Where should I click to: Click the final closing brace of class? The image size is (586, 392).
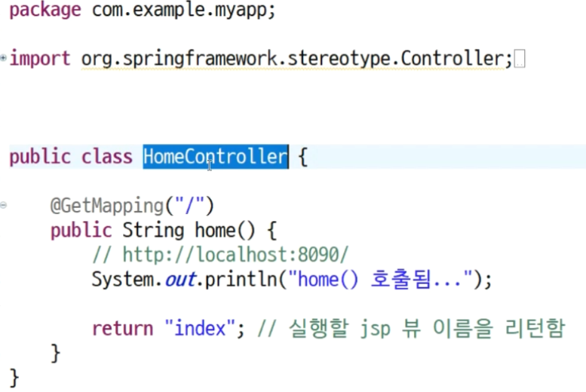[x=14, y=378]
